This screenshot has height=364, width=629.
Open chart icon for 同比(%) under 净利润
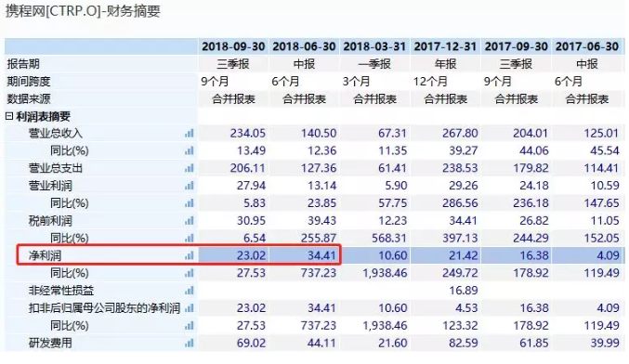pos(189,273)
